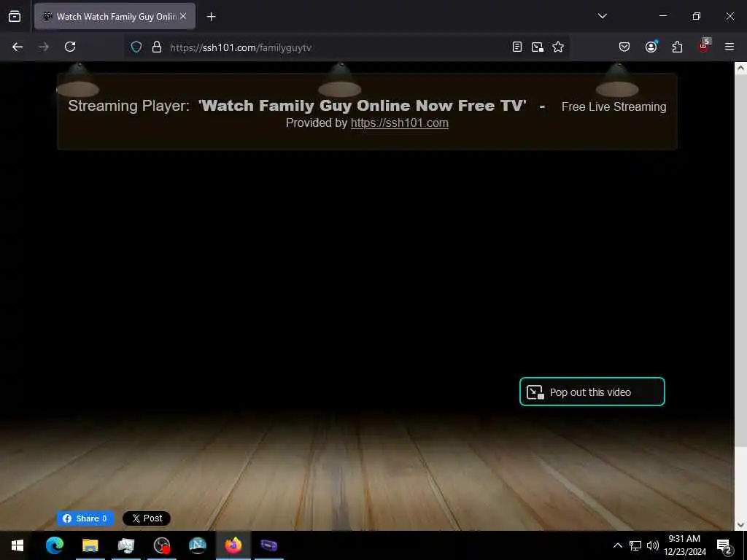The height and width of the screenshot is (560, 747).
Task: Open Firefox account menu
Action: tap(651, 47)
